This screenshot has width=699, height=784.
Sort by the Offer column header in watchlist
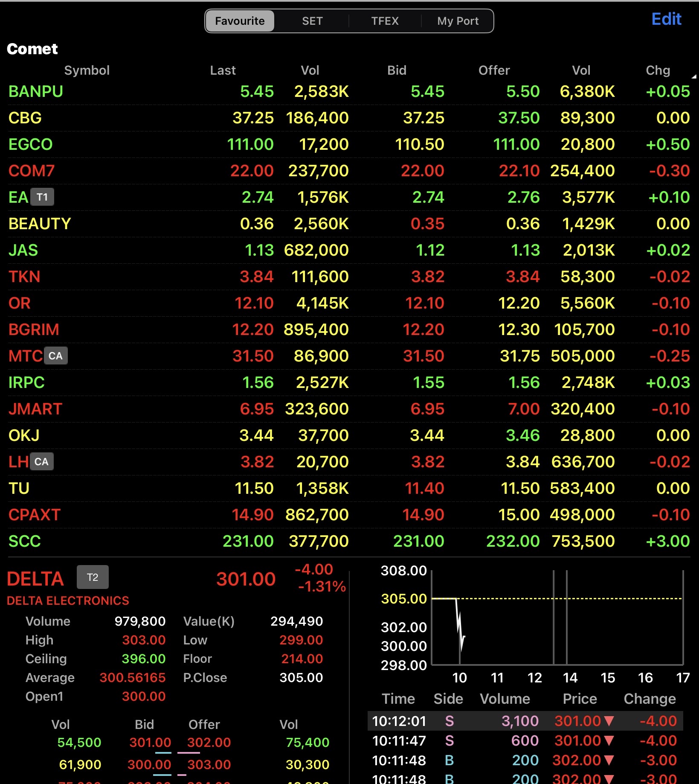click(x=494, y=70)
